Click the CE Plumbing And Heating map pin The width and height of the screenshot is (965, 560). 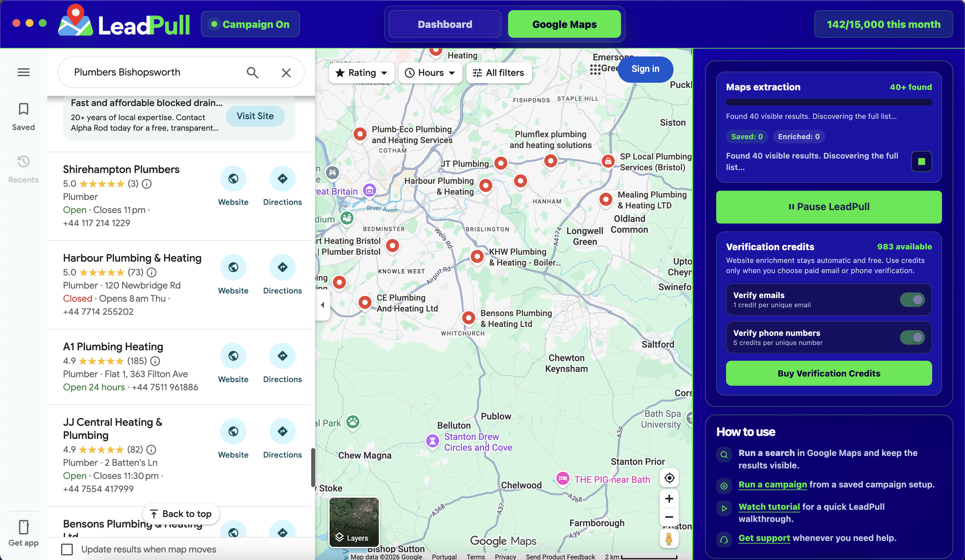[x=365, y=303]
